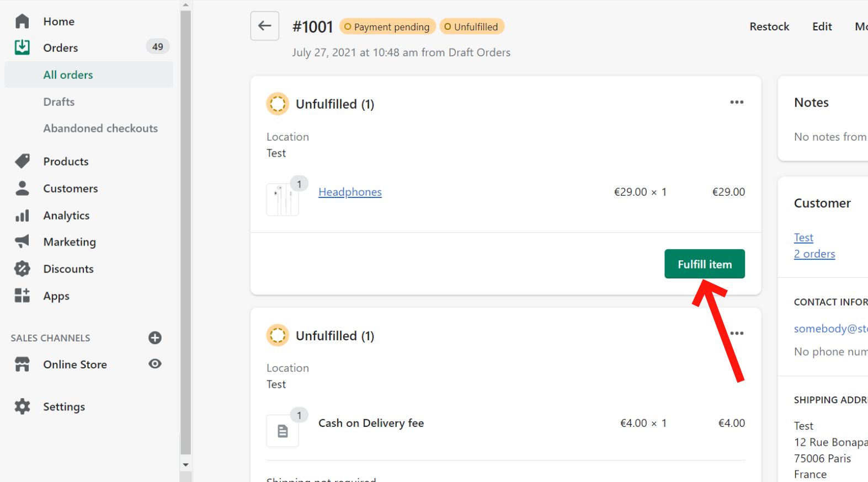Click the Fulfill item button
Viewport: 868px width, 482px height.
coord(705,264)
